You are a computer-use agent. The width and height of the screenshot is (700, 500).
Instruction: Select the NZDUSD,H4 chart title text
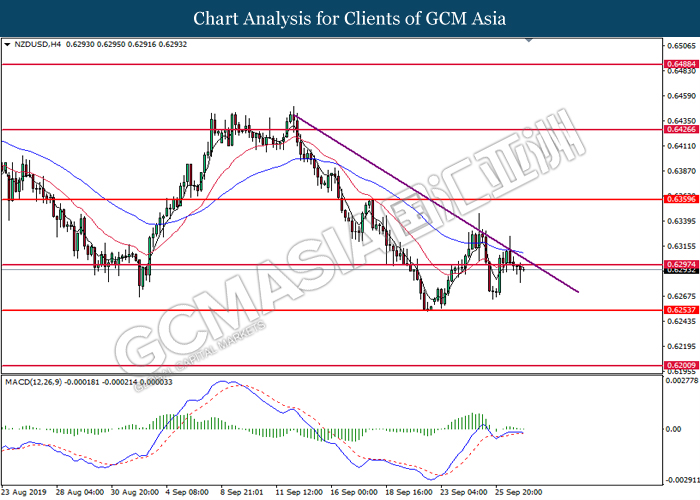point(38,45)
